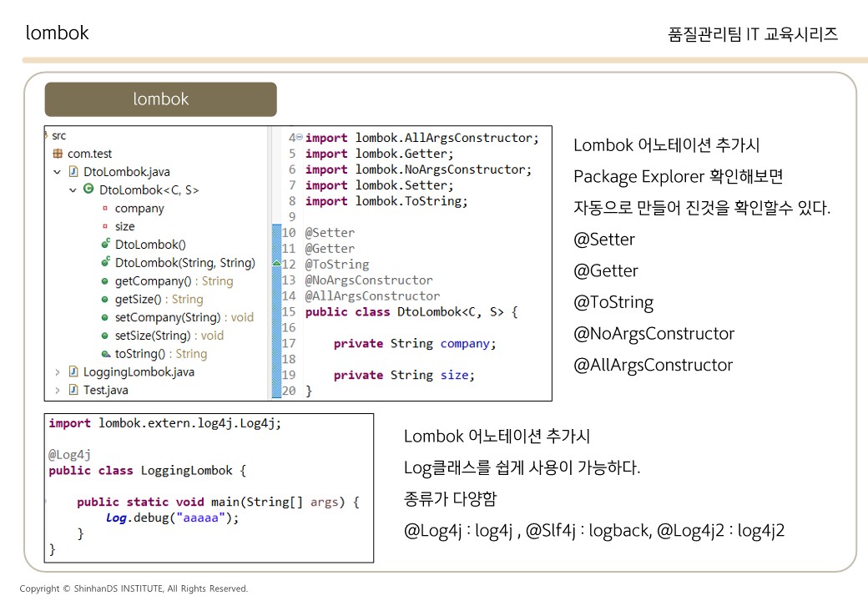Viewport: 868px width, 601px height.
Task: Click the com.test package icon
Action: click(x=58, y=154)
